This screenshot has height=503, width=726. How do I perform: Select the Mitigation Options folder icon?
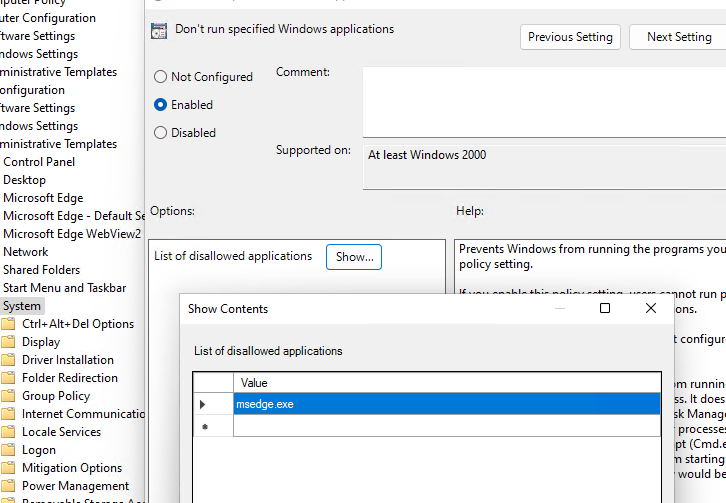[x=9, y=468]
